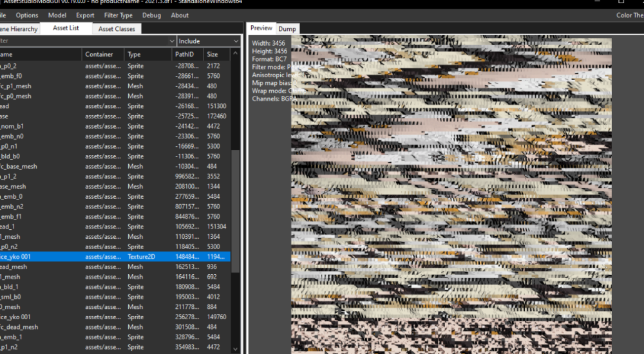Click the asset list vertical scrollbar thumb
The width and height of the screenshot is (644, 354).
235,210
